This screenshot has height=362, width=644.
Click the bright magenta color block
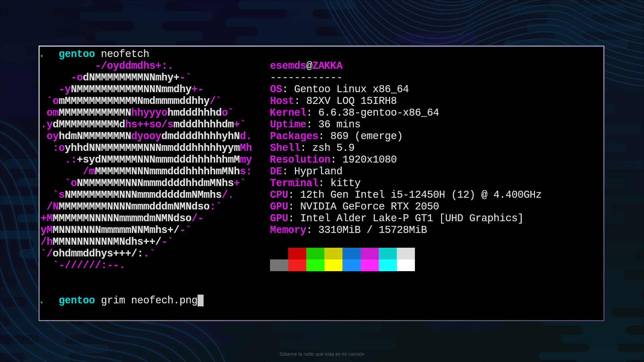coord(369,265)
